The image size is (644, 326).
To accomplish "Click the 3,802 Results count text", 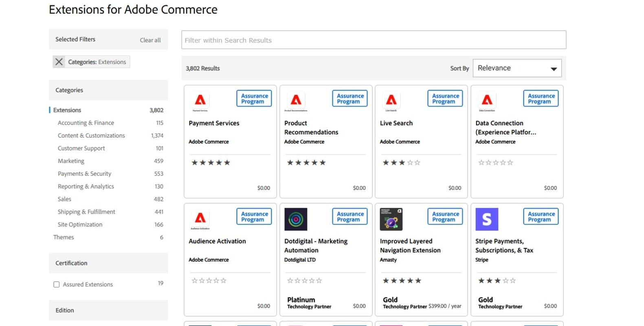I will coord(202,68).
